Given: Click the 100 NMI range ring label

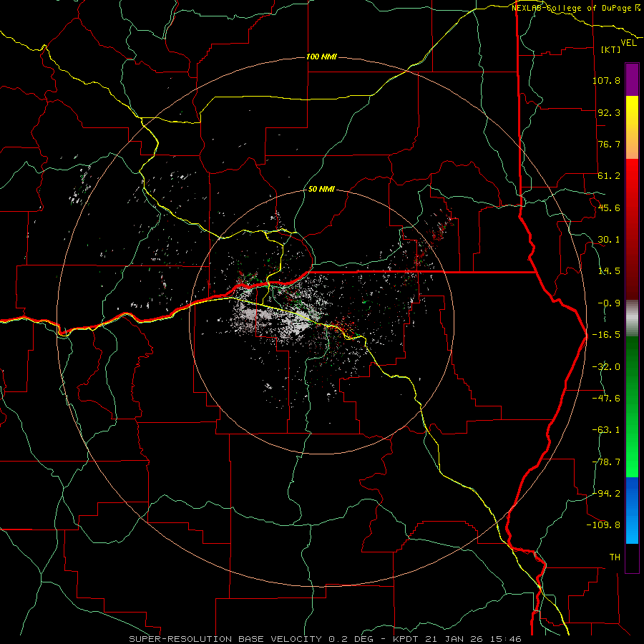Looking at the screenshot, I should point(321,57).
